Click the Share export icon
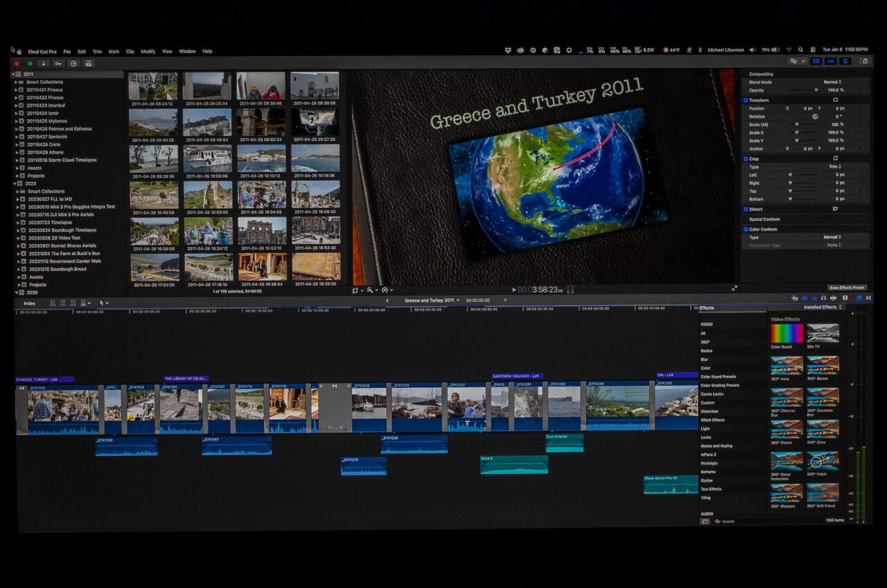 click(x=865, y=61)
